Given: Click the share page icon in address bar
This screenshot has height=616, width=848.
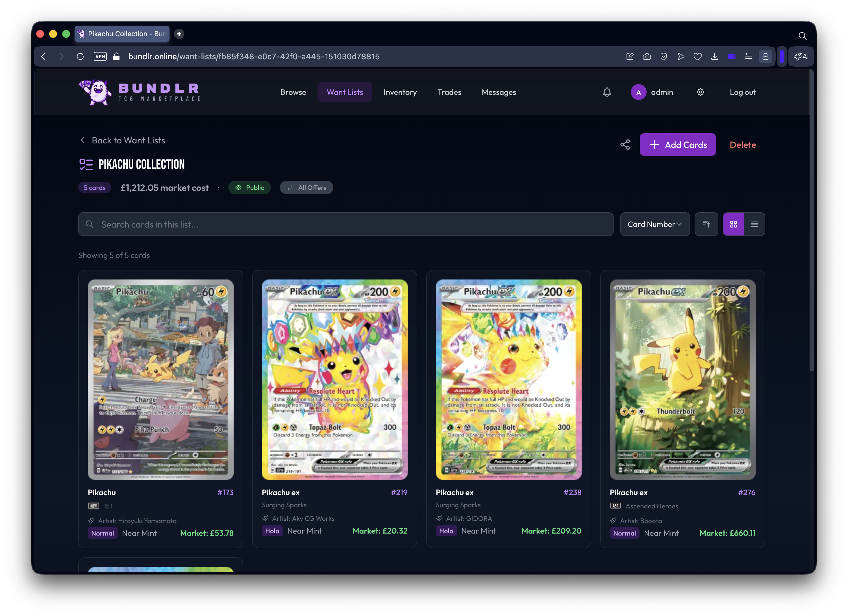Looking at the screenshot, I should point(630,56).
